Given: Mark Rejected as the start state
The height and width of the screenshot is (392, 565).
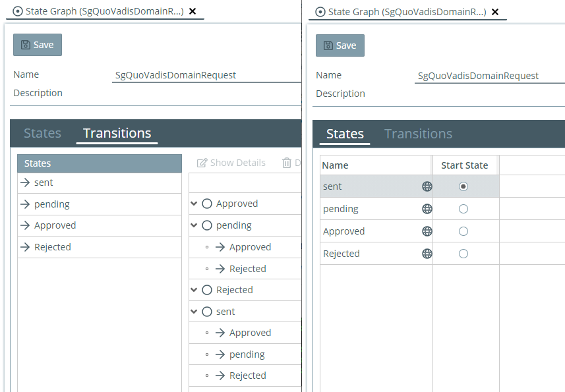Looking at the screenshot, I should click(463, 254).
